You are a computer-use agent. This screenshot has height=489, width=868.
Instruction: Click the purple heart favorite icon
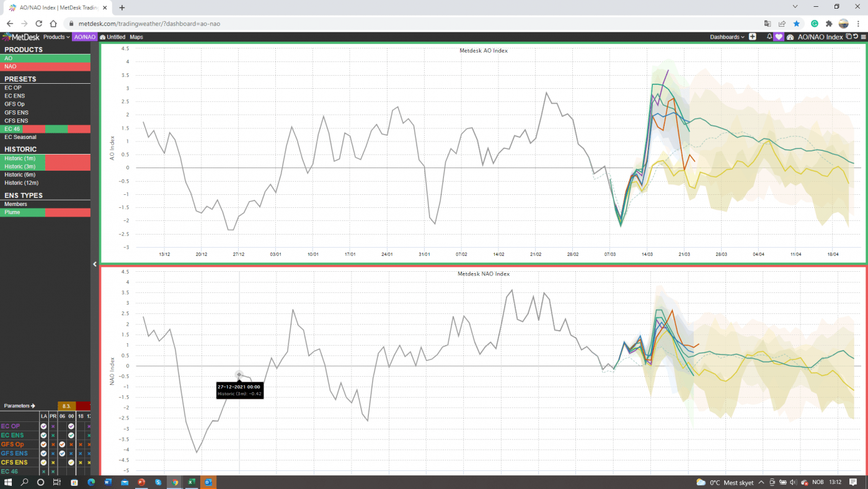pyautogui.click(x=779, y=37)
